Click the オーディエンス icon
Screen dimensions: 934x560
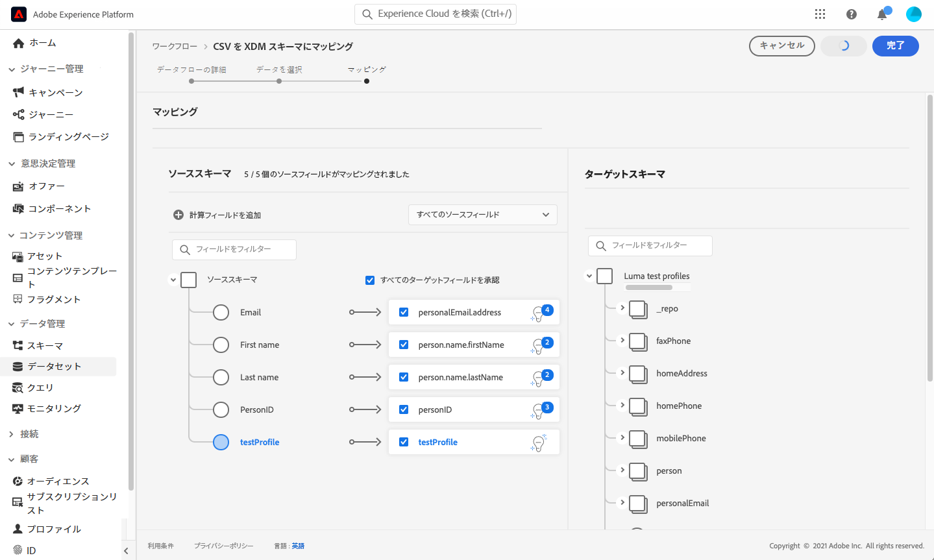point(18,481)
